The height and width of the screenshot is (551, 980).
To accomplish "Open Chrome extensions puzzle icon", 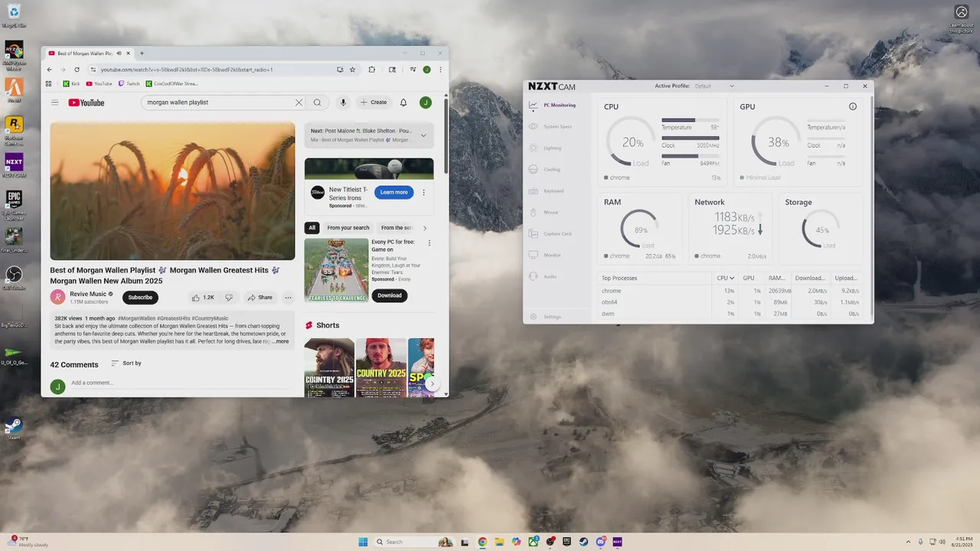I will point(372,70).
